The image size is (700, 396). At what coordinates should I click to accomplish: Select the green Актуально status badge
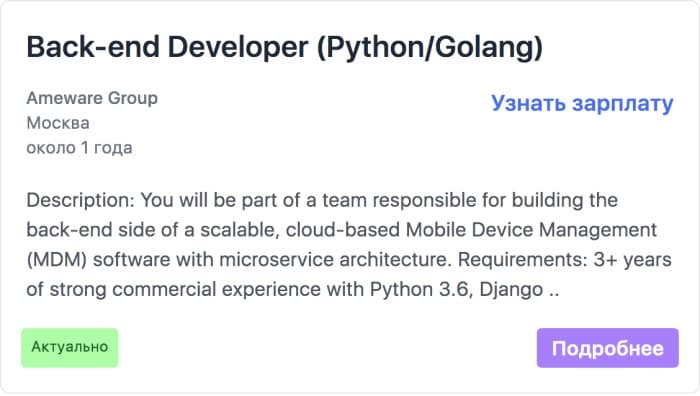[70, 348]
